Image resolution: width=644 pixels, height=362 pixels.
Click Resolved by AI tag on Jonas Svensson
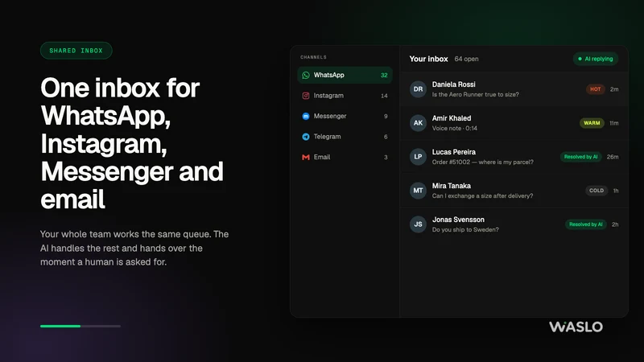(x=586, y=224)
